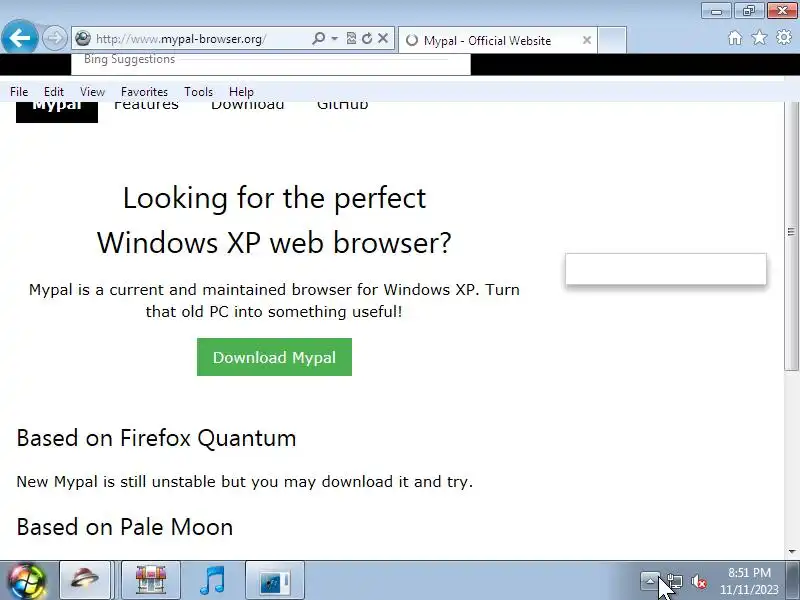
Task: Open the Download navigation link
Action: click(247, 106)
